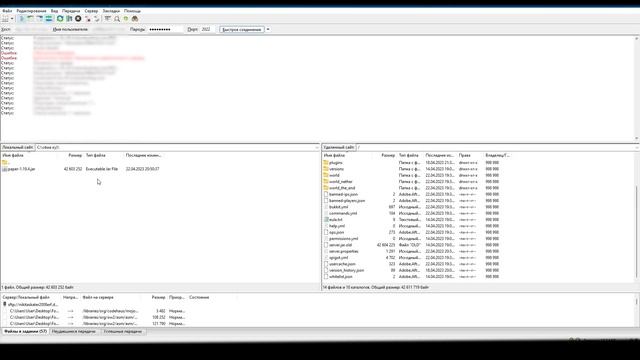Image resolution: width=640 pixels, height=360 pixels.
Task: Open the Локальный сайт path dropdown
Action: coord(317,147)
